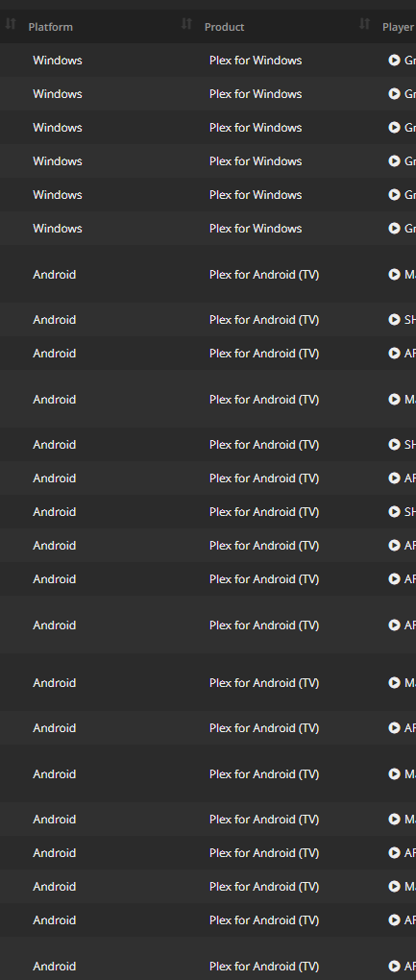Click play icon in first Android row
416x980 pixels.
pyautogui.click(x=394, y=275)
